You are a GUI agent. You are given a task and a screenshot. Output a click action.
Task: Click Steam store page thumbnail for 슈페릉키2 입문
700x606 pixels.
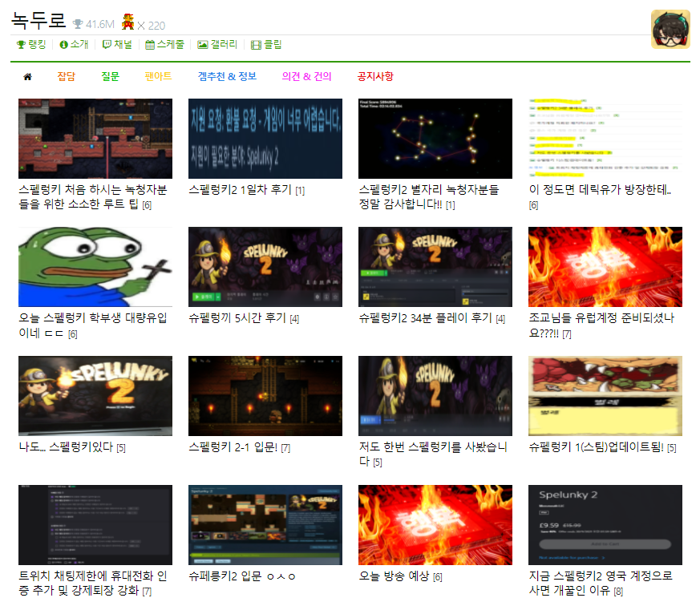tap(265, 525)
